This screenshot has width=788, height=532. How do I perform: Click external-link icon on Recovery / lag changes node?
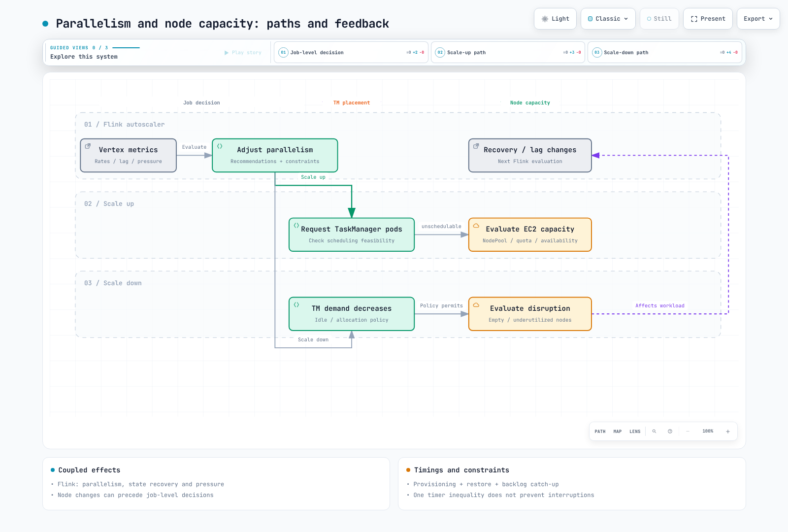(x=476, y=146)
